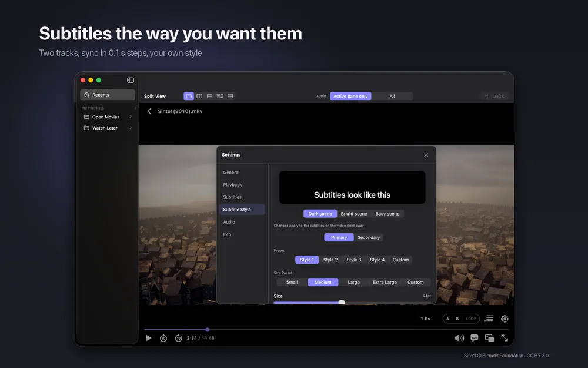Select Primary subtitle track
This screenshot has height=368, width=588.
tap(339, 237)
